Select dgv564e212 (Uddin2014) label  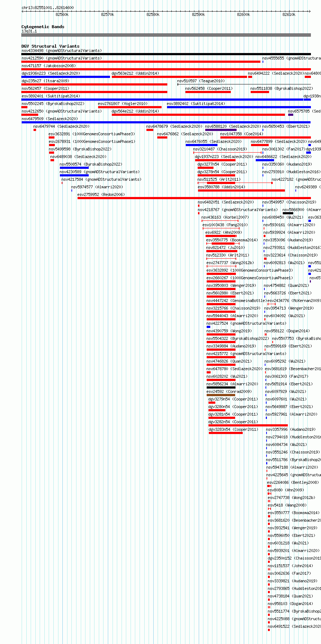(135, 111)
